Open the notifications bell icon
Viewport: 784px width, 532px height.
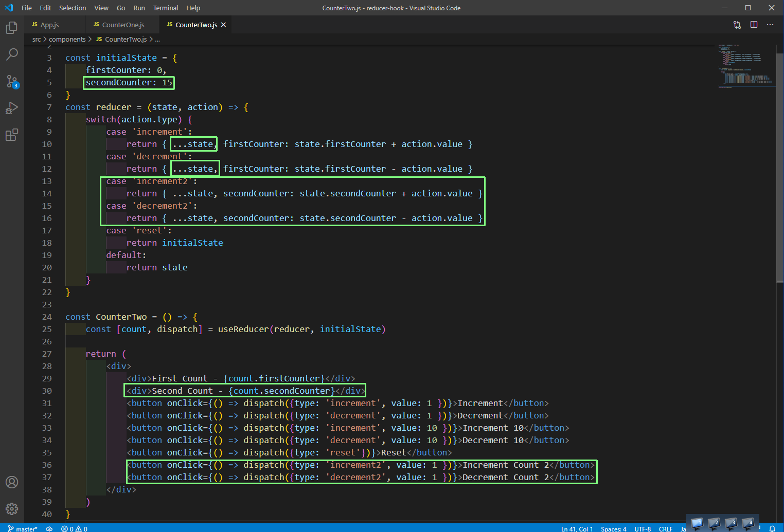click(x=772, y=528)
